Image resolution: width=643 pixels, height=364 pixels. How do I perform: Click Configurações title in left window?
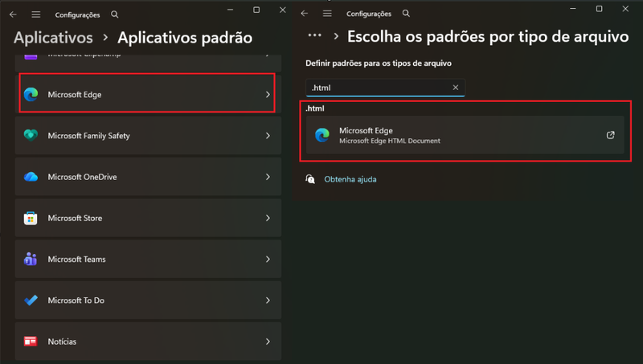[x=77, y=14]
